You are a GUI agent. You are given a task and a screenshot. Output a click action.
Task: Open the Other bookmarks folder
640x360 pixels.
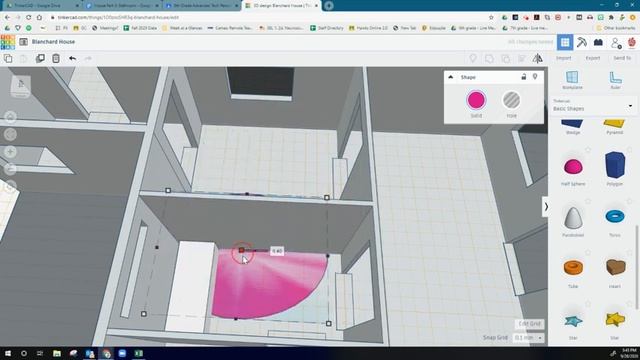pyautogui.click(x=616, y=28)
